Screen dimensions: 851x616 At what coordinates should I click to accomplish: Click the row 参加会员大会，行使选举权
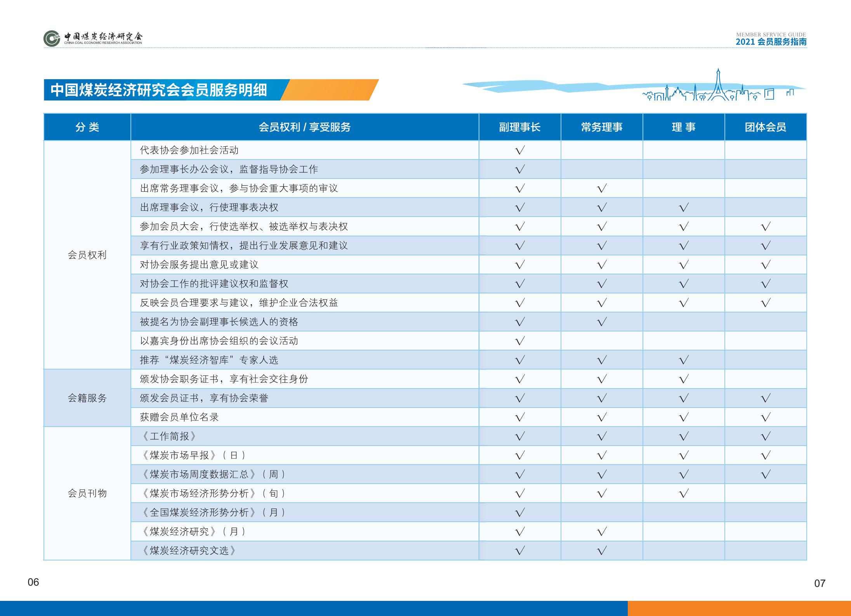469,226
